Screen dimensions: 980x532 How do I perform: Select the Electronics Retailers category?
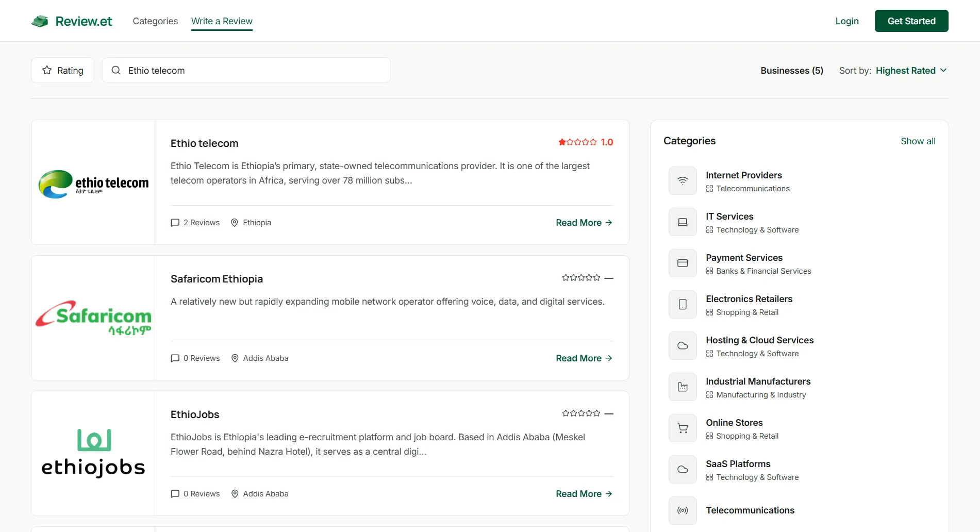749,299
